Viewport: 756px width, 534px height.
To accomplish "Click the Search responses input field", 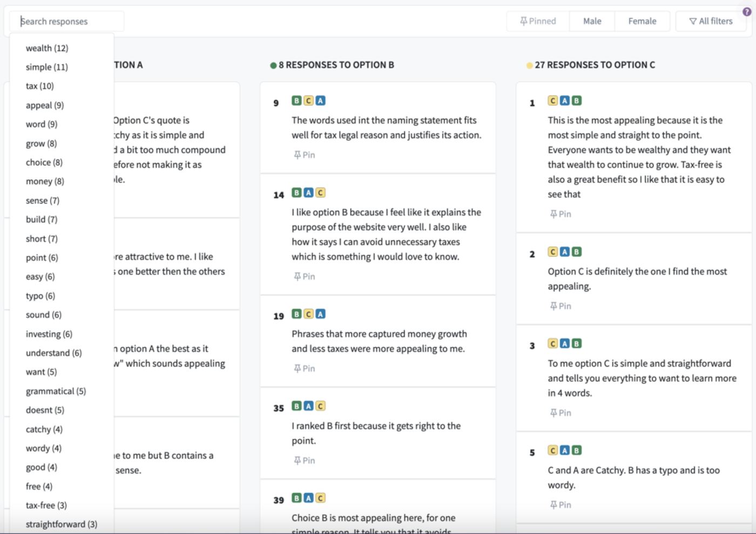I will tap(67, 21).
